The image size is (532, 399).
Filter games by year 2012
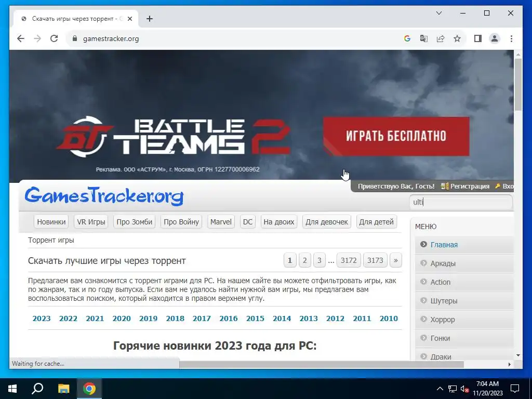point(335,318)
